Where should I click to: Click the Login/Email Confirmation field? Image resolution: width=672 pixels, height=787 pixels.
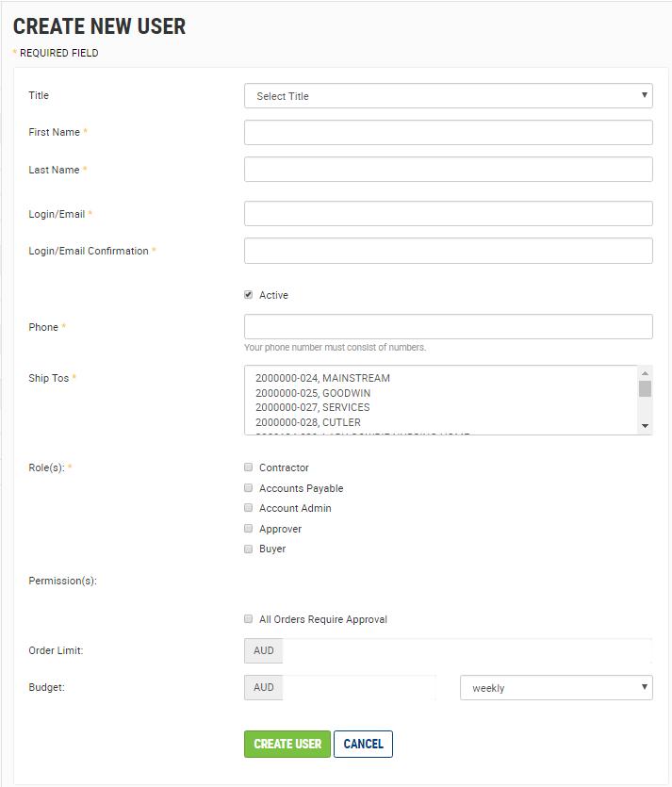[448, 251]
